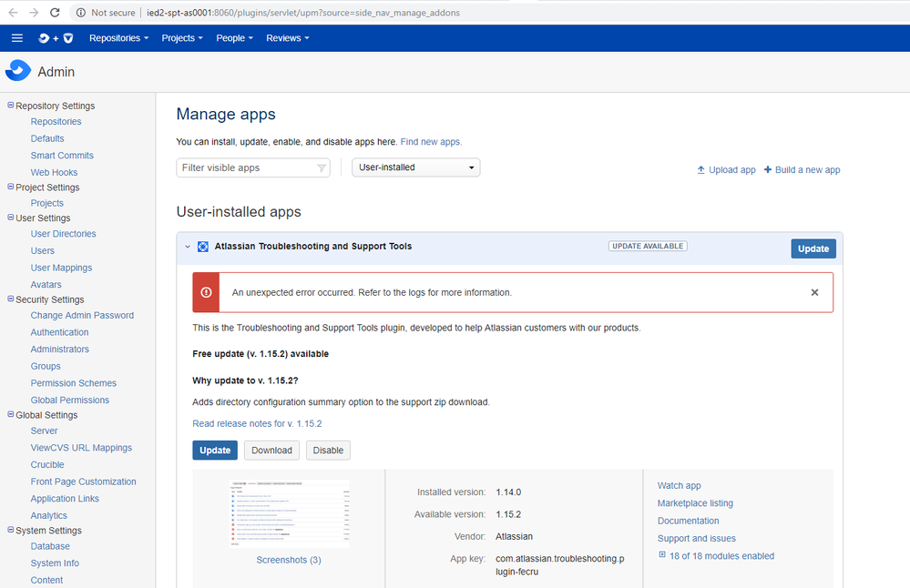Screen dimensions: 910x588
Task: Open Groups settings
Action: pyautogui.click(x=46, y=367)
